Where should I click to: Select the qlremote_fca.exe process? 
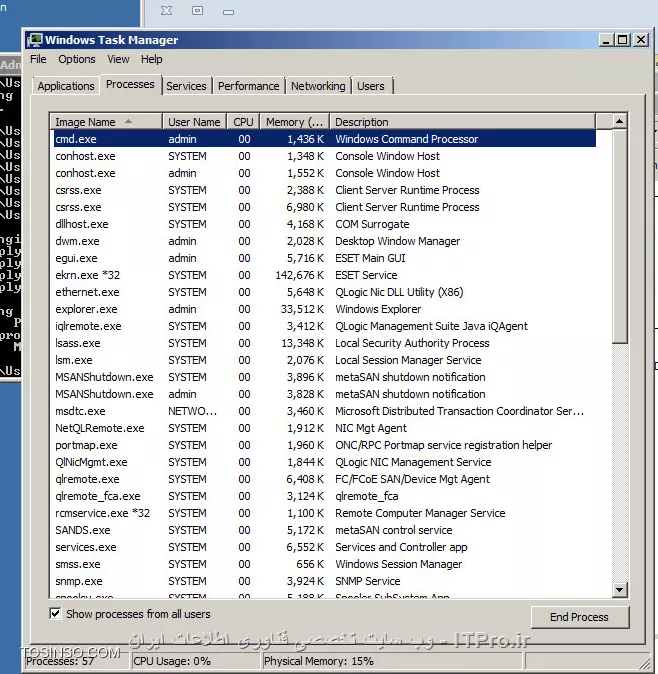[325, 496]
